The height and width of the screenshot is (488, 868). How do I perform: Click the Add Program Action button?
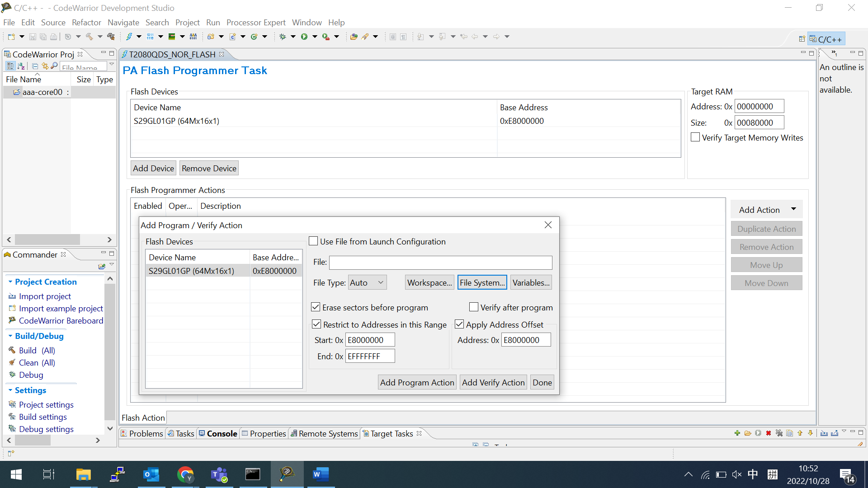tap(416, 382)
